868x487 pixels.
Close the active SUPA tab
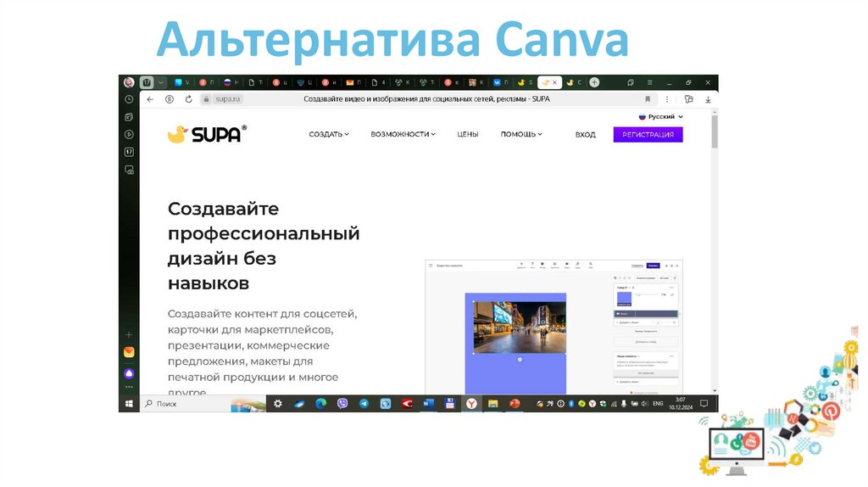pyautogui.click(x=554, y=82)
